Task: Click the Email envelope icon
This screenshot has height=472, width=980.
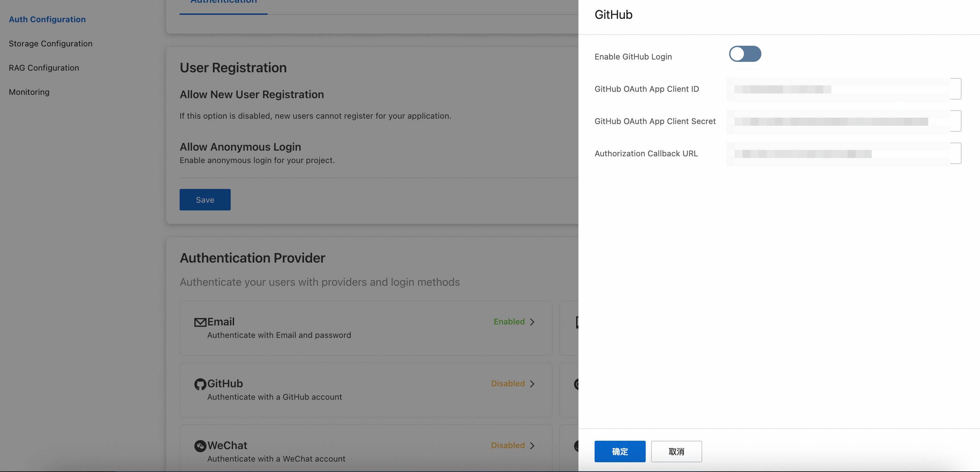Action: [x=200, y=322]
